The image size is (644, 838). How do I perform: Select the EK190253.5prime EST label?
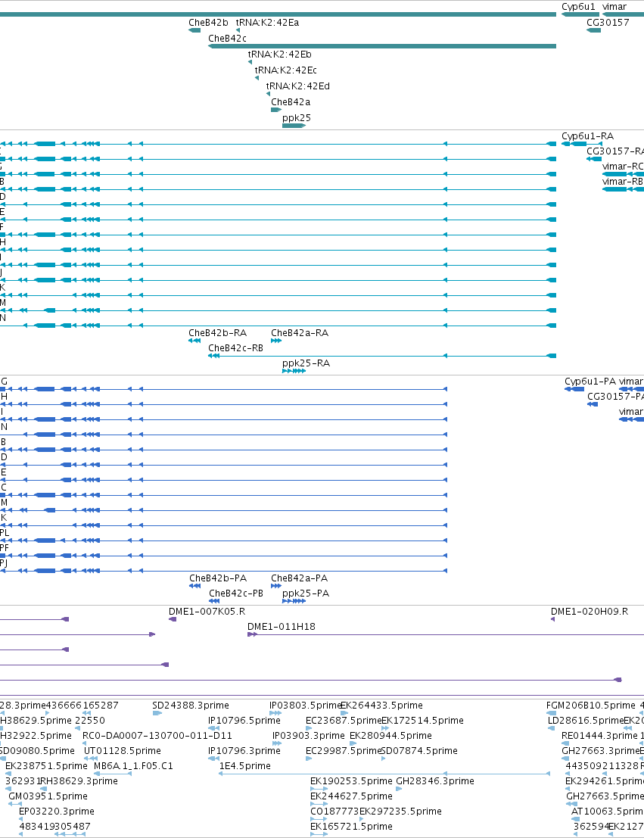(351, 780)
